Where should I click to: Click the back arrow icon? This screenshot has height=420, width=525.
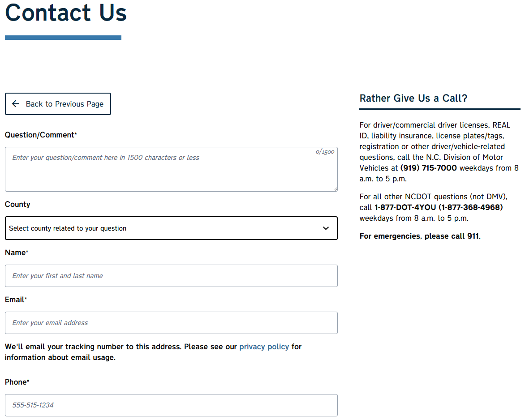[16, 103]
